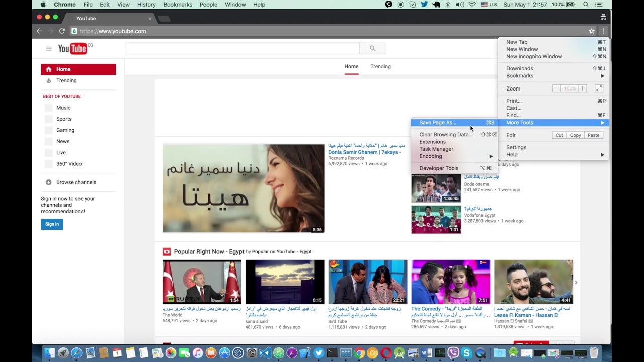Open Twitter from the Dock
644x362 pixels.
pos(318,353)
